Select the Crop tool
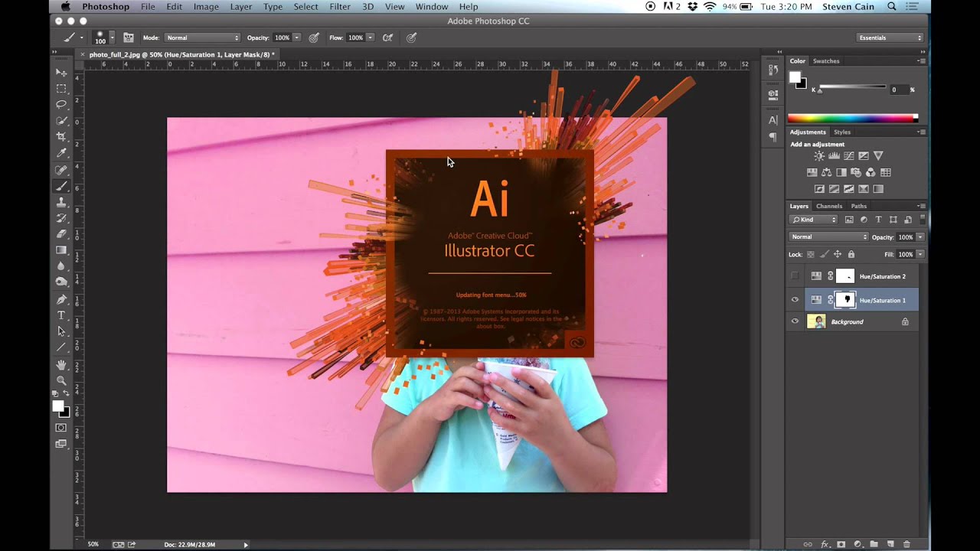980x551 pixels. [x=61, y=136]
